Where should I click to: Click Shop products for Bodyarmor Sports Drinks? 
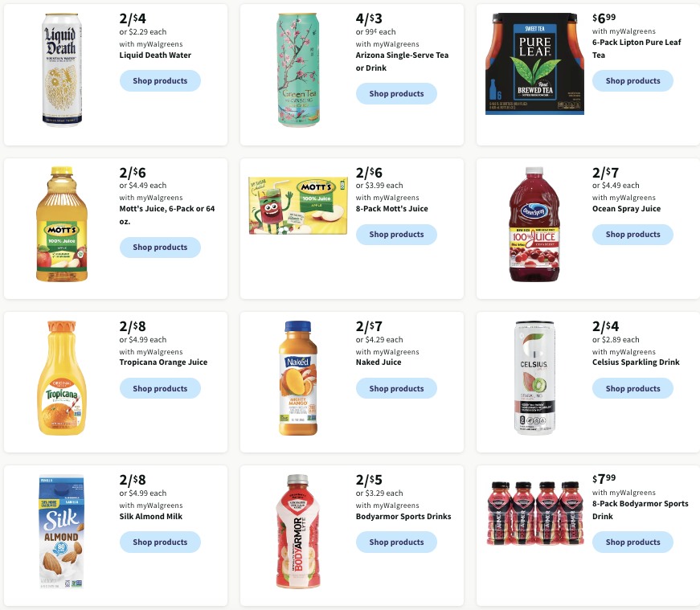396,542
